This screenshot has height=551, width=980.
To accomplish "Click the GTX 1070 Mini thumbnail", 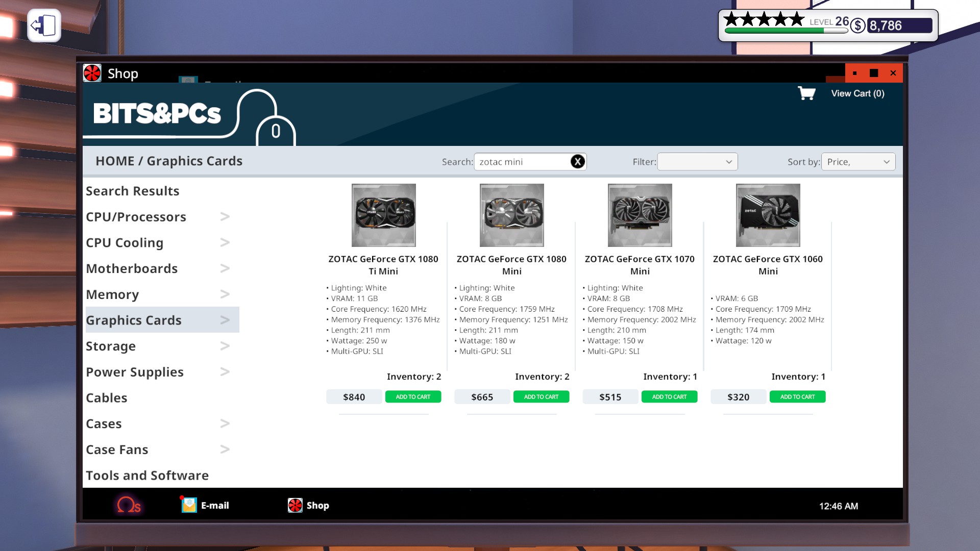I will (640, 215).
